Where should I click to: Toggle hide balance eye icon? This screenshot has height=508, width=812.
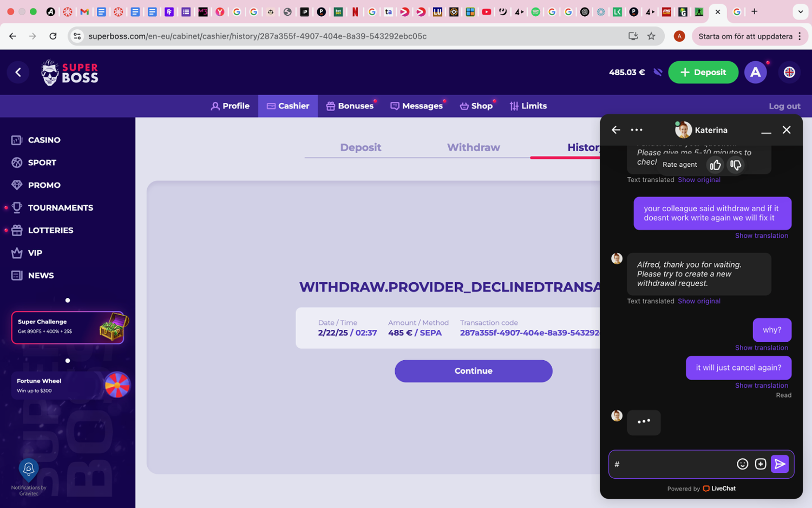[658, 72]
